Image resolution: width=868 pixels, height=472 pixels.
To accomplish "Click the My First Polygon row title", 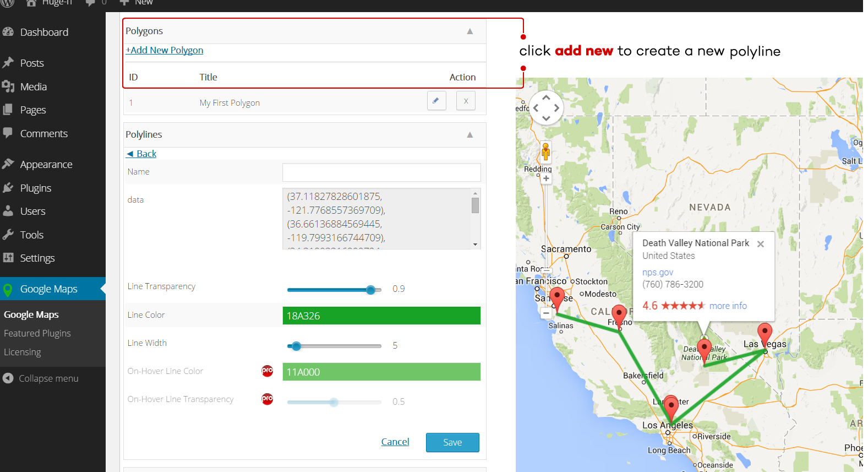I will (230, 102).
